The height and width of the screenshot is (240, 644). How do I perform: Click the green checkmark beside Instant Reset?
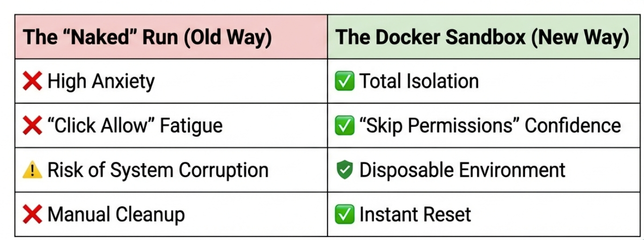point(345,215)
